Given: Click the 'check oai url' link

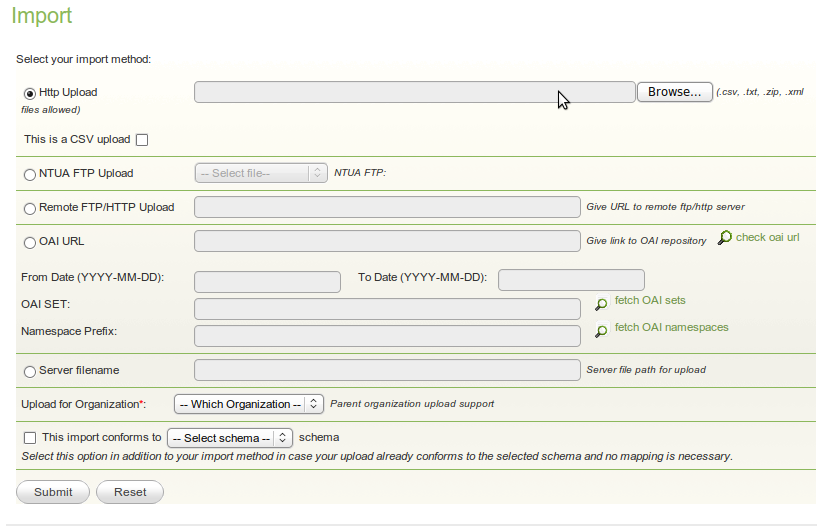Looking at the screenshot, I should pyautogui.click(x=767, y=237).
